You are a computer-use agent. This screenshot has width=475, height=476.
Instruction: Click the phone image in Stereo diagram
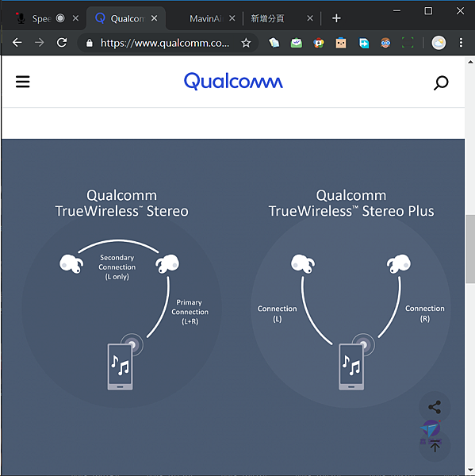(120, 367)
